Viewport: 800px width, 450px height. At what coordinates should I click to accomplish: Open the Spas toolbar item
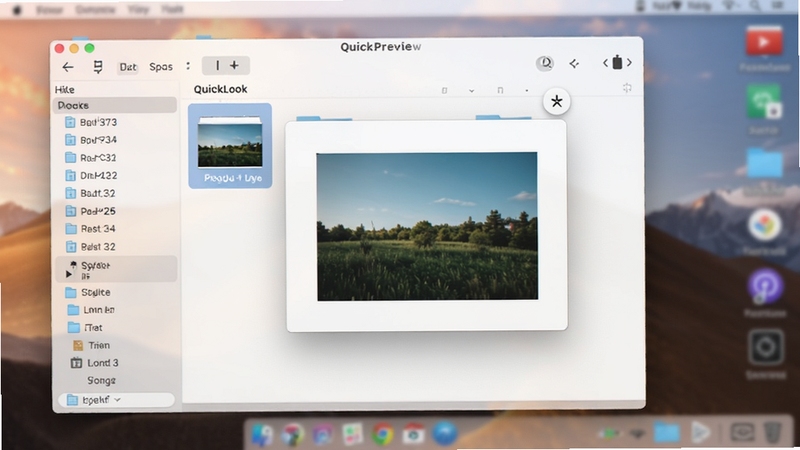[x=161, y=67]
